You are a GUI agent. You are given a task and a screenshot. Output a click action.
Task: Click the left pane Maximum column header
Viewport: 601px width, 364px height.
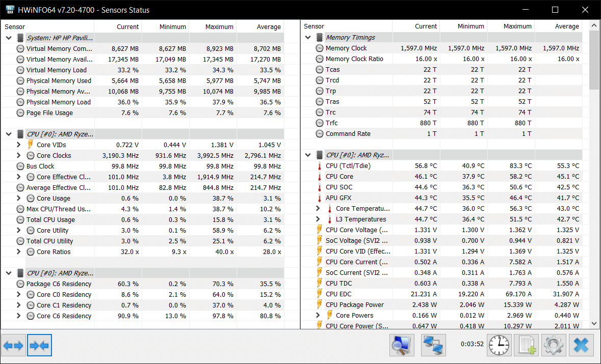pos(213,26)
